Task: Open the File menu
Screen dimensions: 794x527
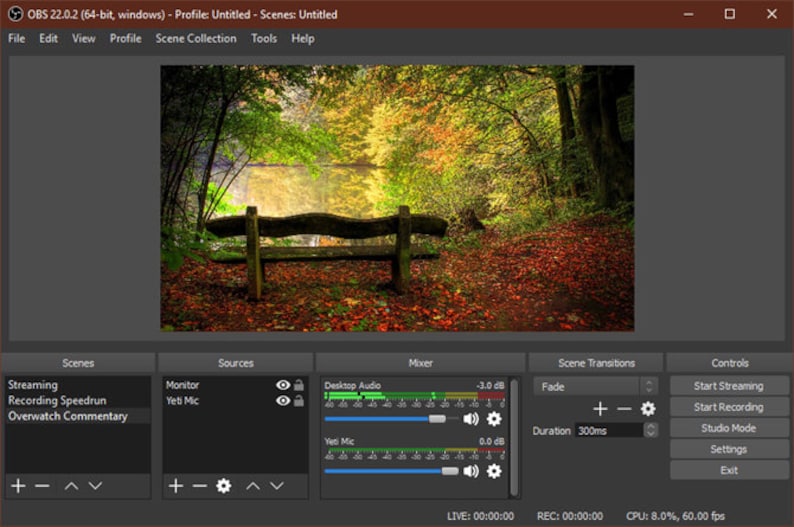Action: pyautogui.click(x=16, y=38)
